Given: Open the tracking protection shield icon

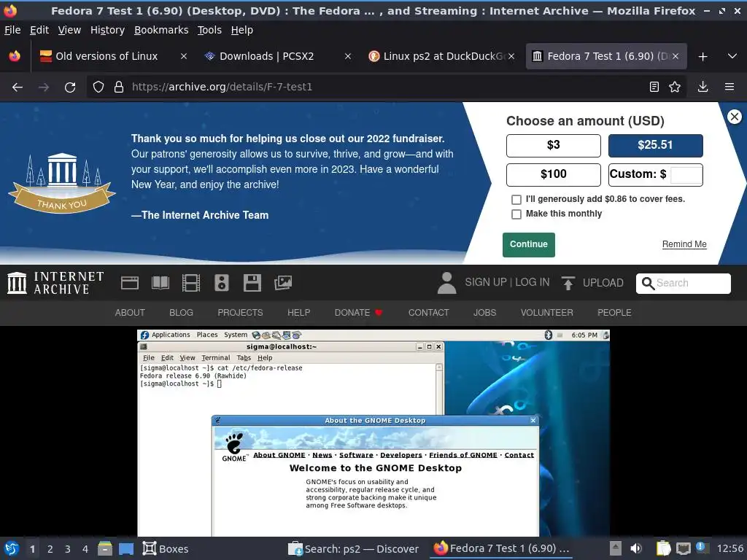Looking at the screenshot, I should (x=98, y=87).
